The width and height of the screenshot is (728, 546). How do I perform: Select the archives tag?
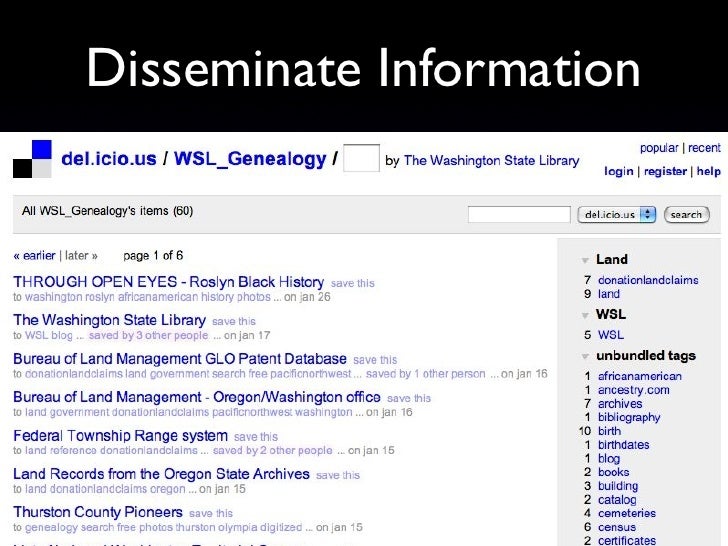click(620, 403)
